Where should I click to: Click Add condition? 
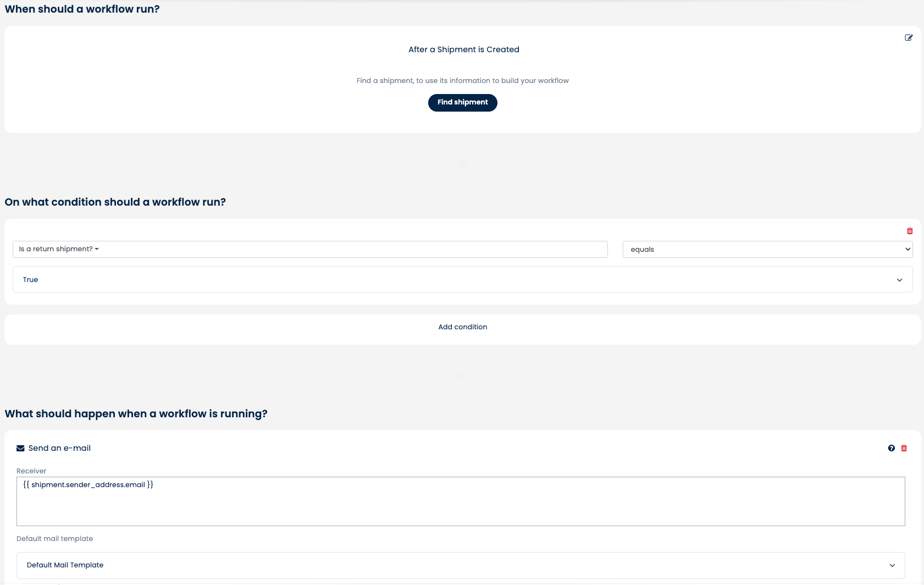[x=462, y=327]
